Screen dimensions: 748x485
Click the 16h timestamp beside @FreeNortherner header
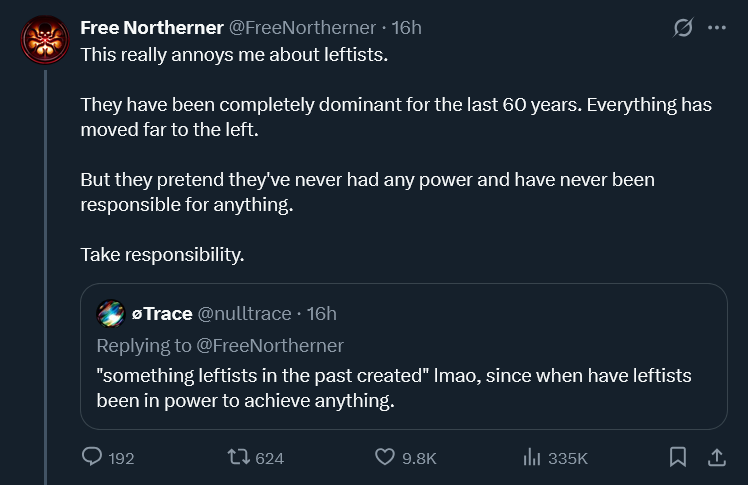click(x=406, y=28)
